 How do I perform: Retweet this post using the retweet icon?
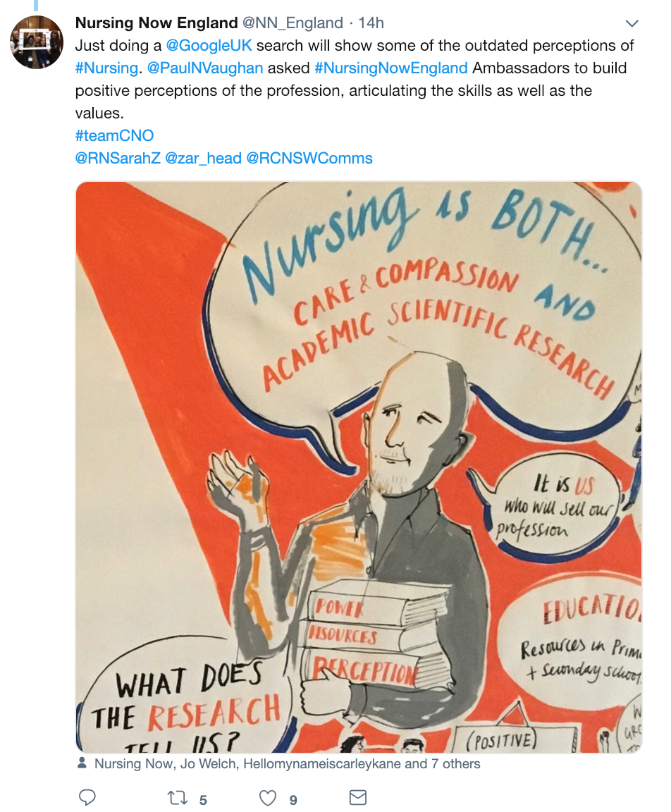click(178, 797)
